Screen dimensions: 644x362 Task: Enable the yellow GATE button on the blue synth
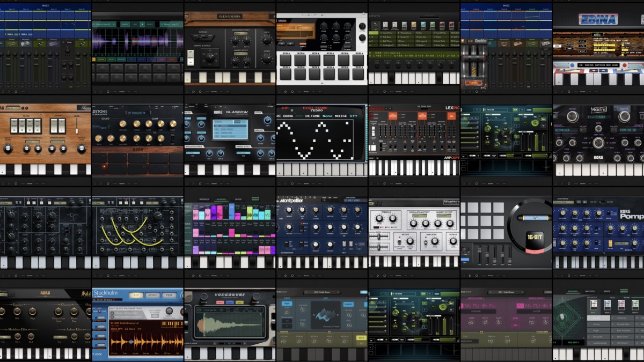[x=361, y=337]
